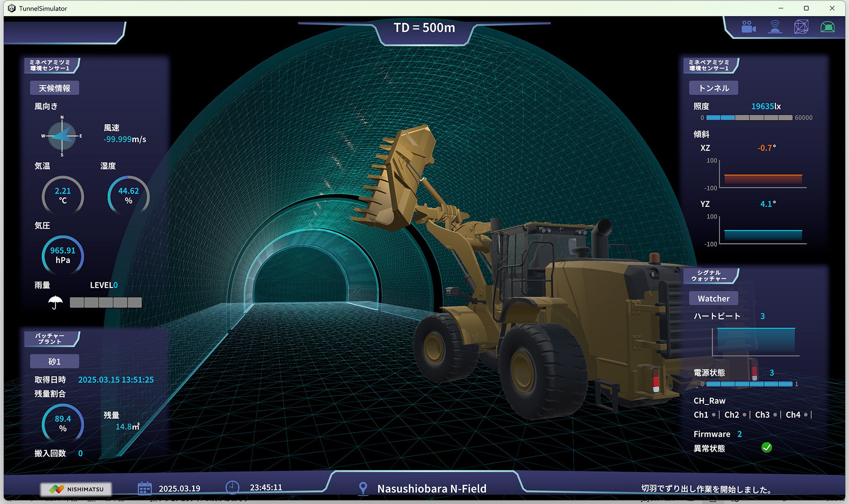Click the video camera view icon
Screen dimensions: 849x504
coord(748,27)
